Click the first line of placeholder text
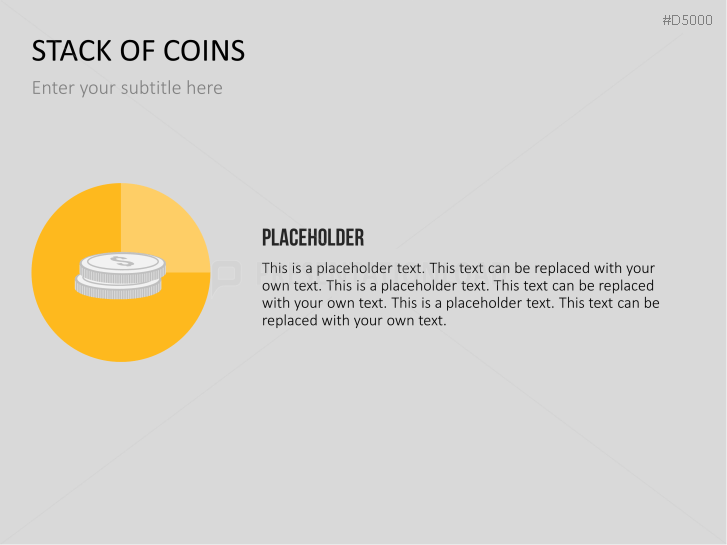This screenshot has height=545, width=727. 458,268
